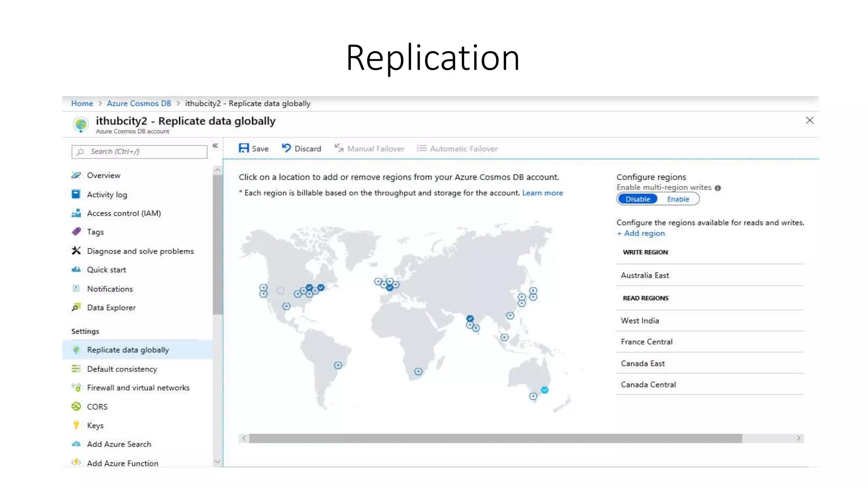Open Activity log menu item
This screenshot has width=868, height=488.
click(107, 194)
